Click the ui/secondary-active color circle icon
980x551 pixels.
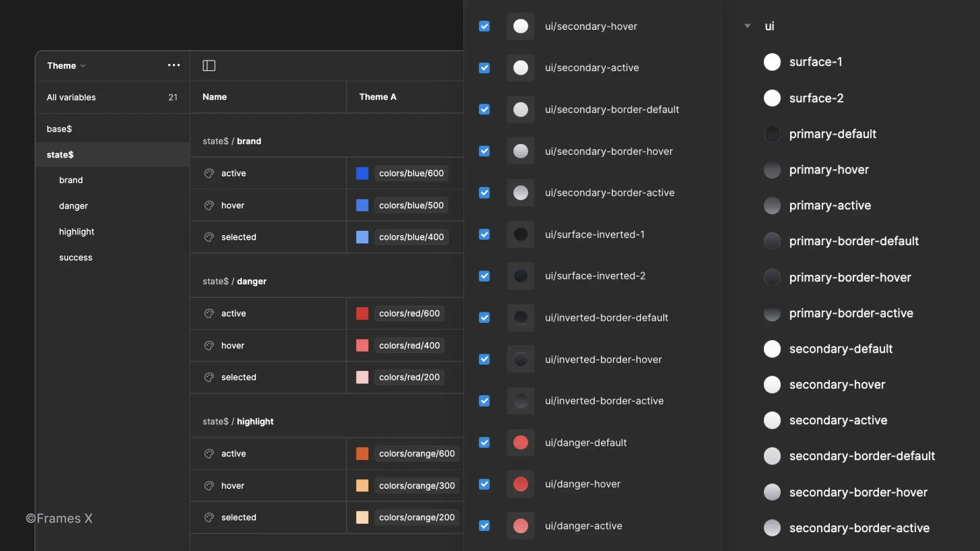(520, 68)
